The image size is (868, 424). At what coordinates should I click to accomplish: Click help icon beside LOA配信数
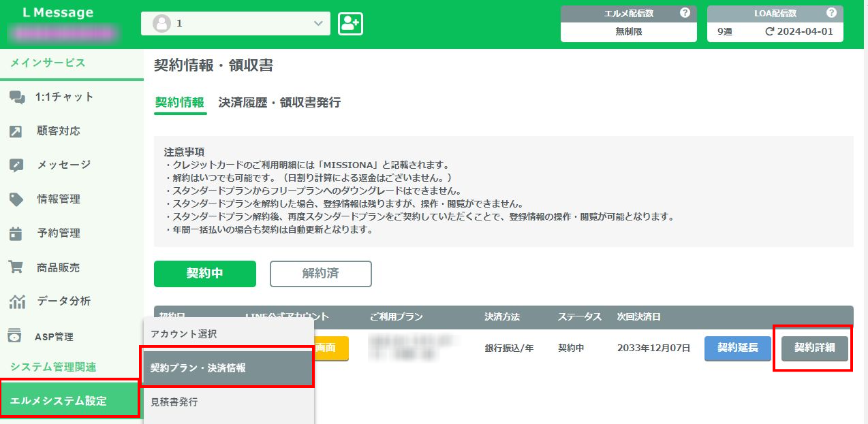[831, 13]
